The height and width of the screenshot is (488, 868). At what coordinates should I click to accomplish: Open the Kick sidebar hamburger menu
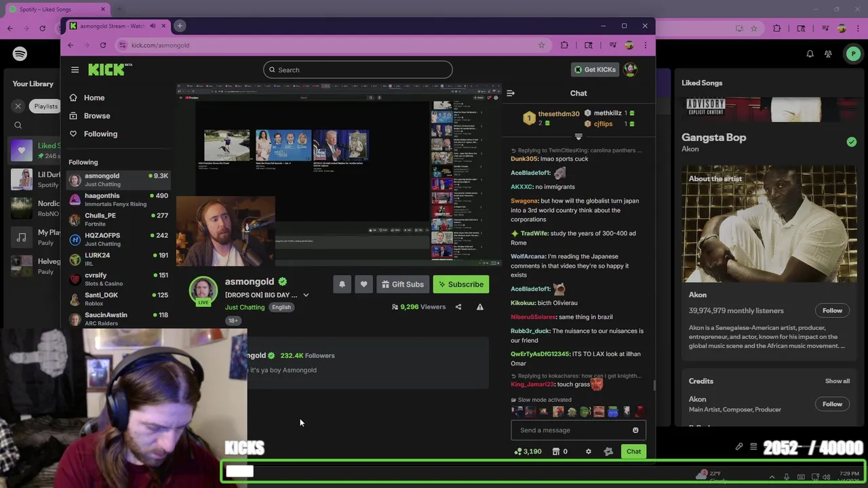click(75, 70)
